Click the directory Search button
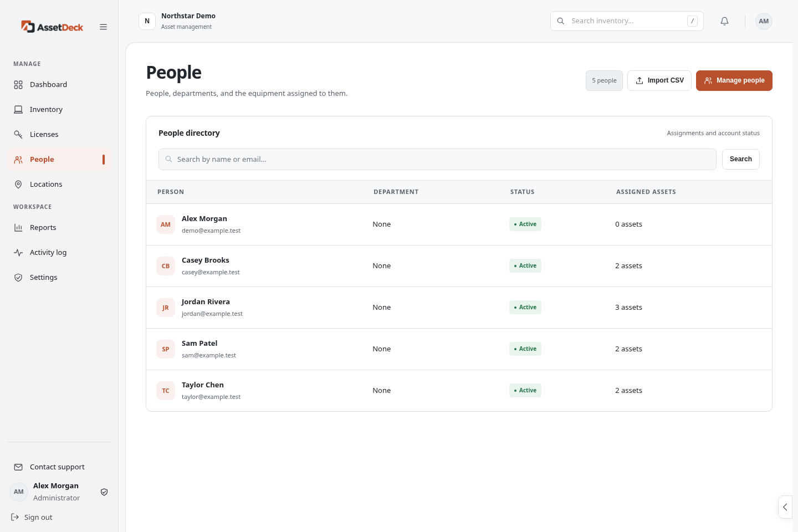Screen dimensions: 798x532 (741, 159)
